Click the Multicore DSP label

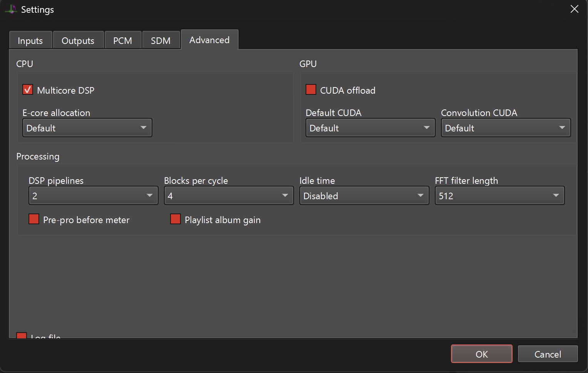coord(66,91)
